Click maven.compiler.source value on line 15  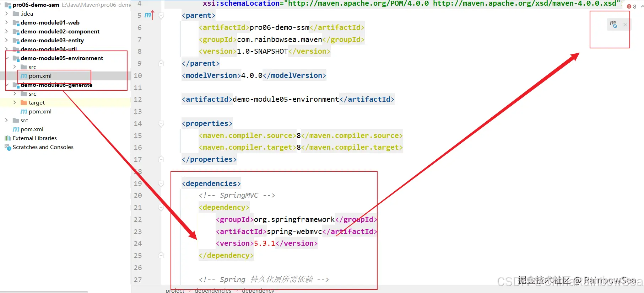[x=299, y=135]
